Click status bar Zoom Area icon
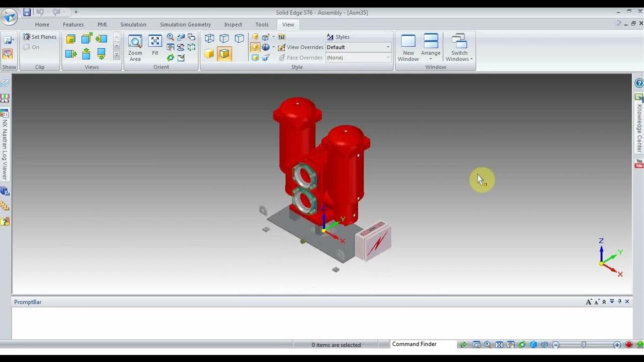Viewport: 644px width, 362px height. (476, 345)
